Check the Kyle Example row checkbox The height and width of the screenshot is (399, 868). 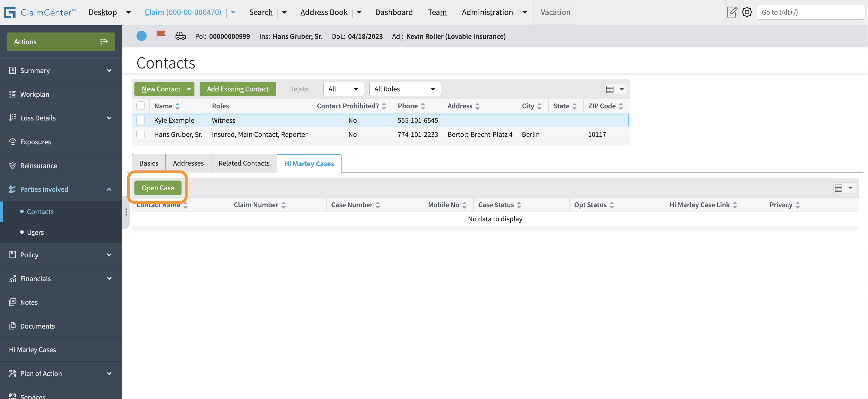(140, 120)
